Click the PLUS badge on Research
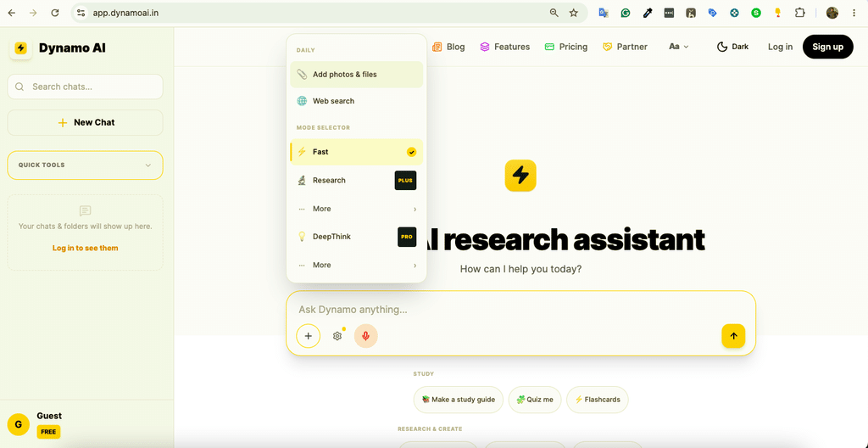This screenshot has height=448, width=868. click(405, 180)
